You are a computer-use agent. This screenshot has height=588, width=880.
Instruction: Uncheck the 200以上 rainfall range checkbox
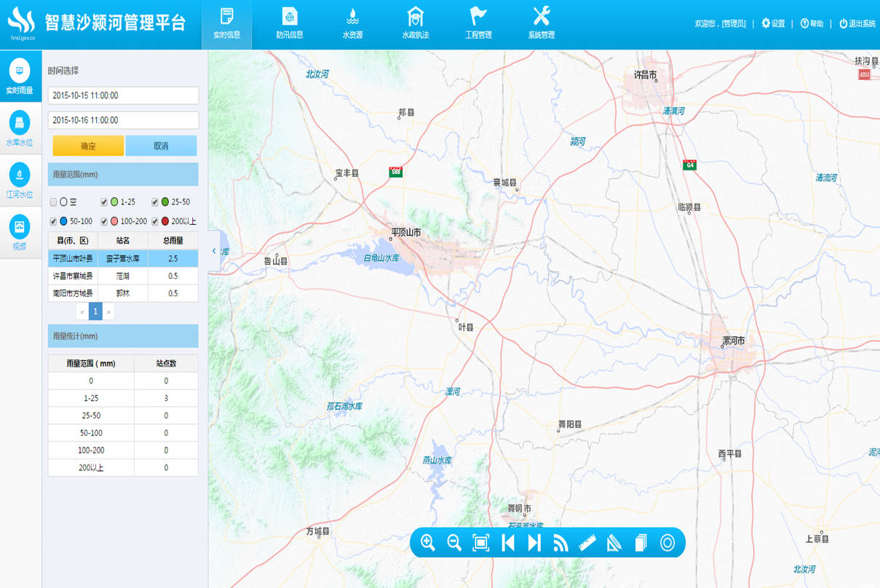tap(155, 222)
